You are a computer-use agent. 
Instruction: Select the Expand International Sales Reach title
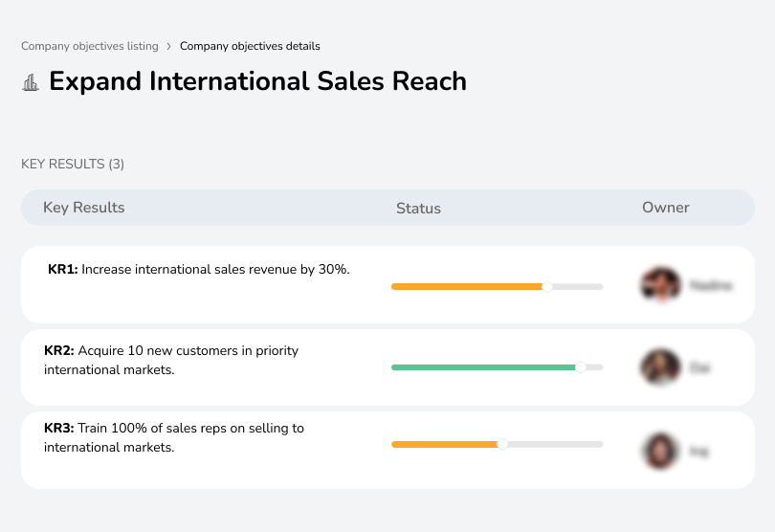[x=258, y=81]
